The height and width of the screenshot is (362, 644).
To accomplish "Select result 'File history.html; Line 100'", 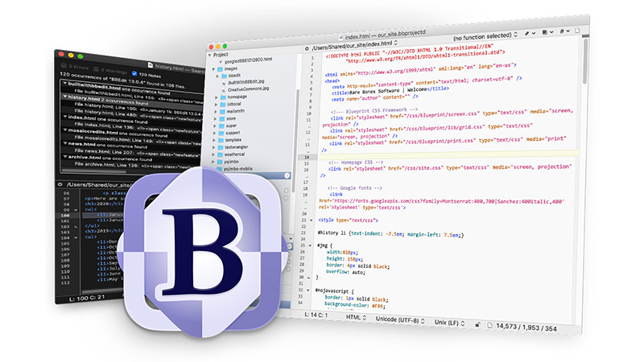I will point(138,108).
